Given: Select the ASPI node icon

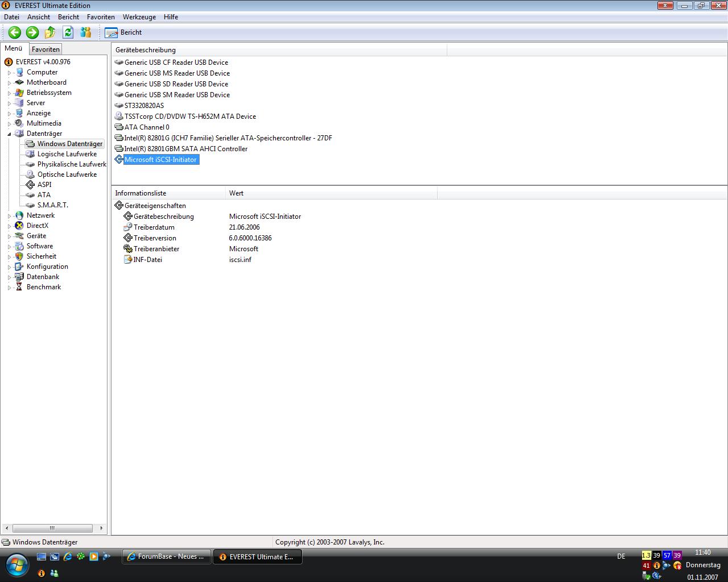Looking at the screenshot, I should click(30, 185).
